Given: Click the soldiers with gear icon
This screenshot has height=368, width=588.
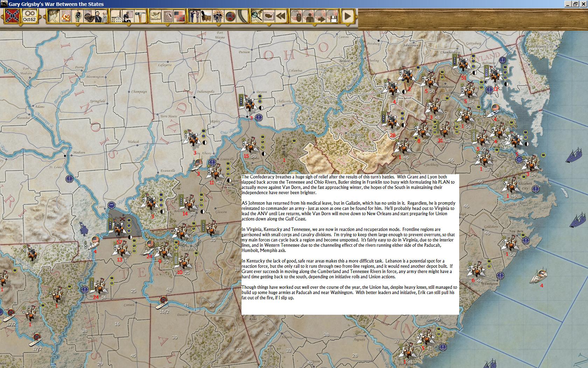Looking at the screenshot, I should click(x=218, y=16).
